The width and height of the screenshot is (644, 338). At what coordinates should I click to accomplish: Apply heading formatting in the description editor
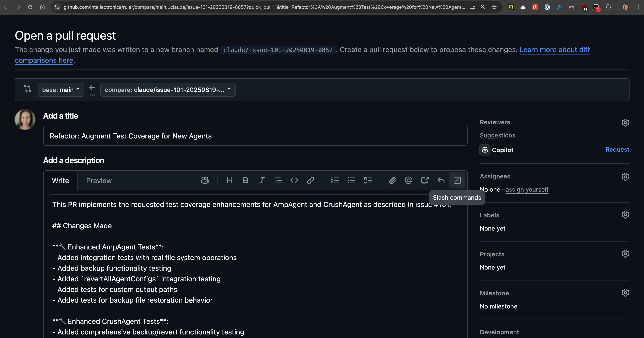[229, 180]
